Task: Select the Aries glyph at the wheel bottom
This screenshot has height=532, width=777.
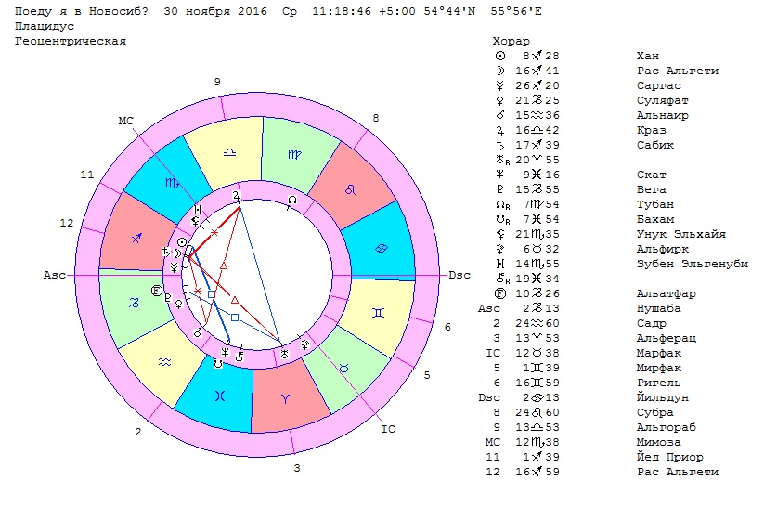Action: [x=285, y=396]
